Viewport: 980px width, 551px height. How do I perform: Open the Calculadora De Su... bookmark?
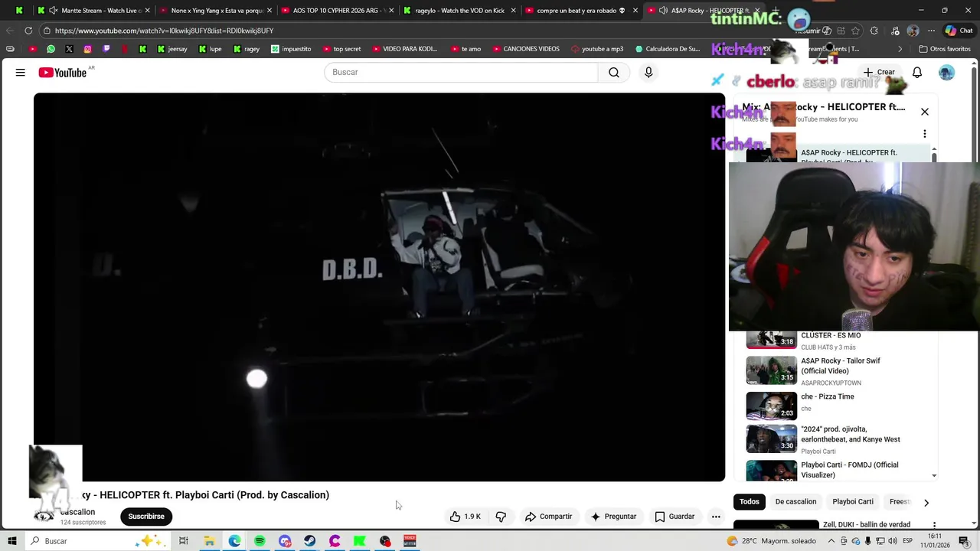coord(667,49)
